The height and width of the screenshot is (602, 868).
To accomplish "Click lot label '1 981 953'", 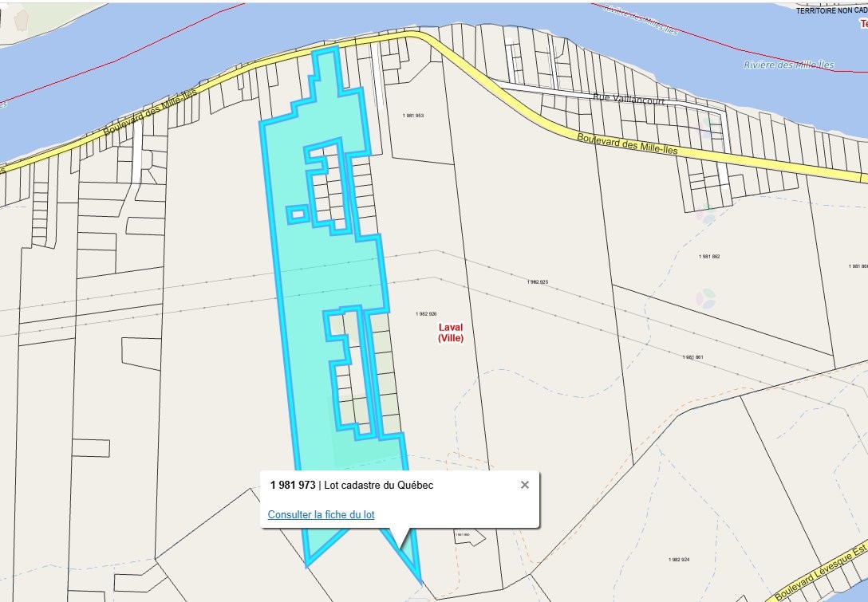I will click(413, 116).
